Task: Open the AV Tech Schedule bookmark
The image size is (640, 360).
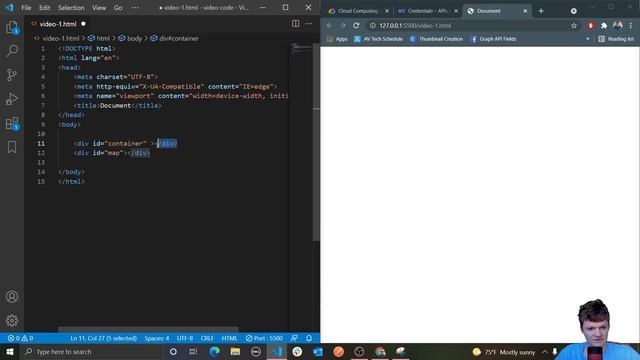Action: point(378,39)
